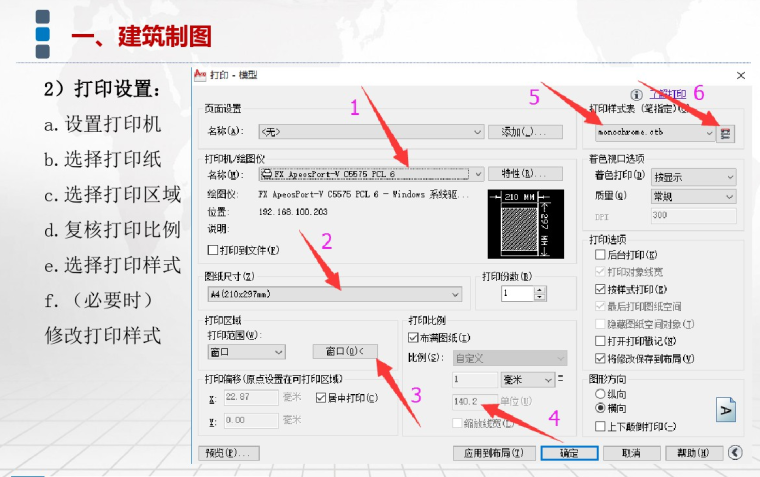Open the monochrome.ctb plot style dropdown
Image resolution: width=760 pixels, height=477 pixels.
pos(709,132)
